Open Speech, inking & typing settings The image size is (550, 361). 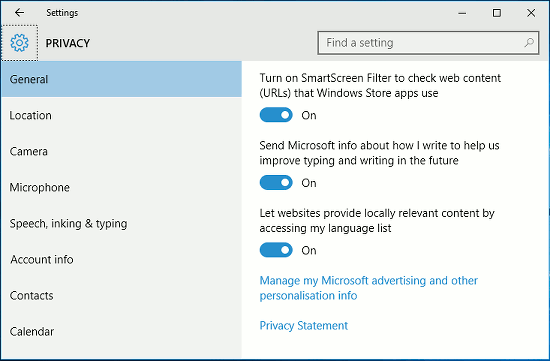121,223
